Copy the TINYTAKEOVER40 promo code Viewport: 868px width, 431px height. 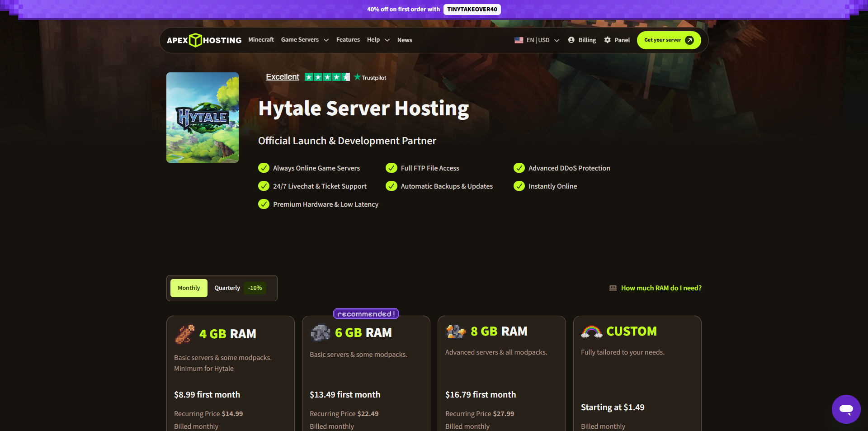[472, 9]
